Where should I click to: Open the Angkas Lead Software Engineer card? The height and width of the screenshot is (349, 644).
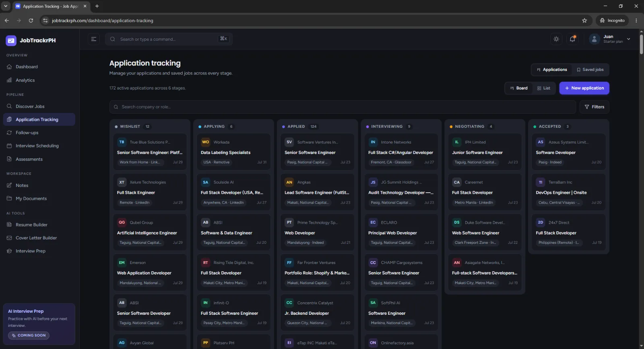click(317, 192)
